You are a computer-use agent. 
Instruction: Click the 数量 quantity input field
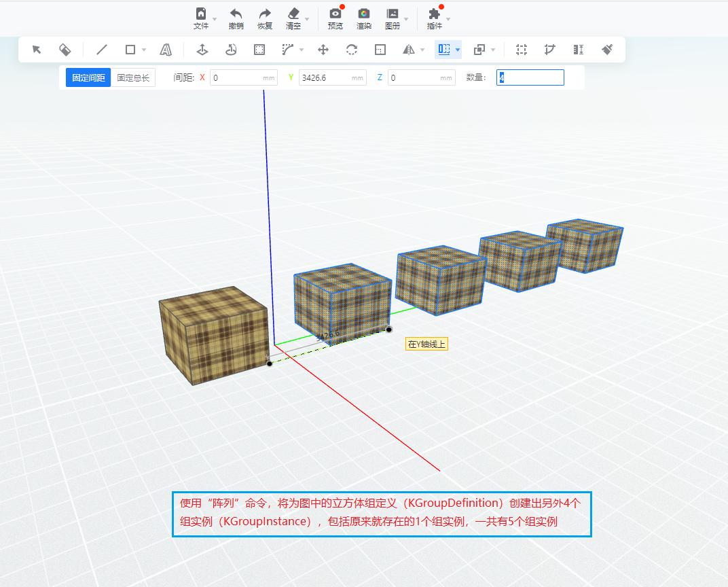pyautogui.click(x=530, y=77)
